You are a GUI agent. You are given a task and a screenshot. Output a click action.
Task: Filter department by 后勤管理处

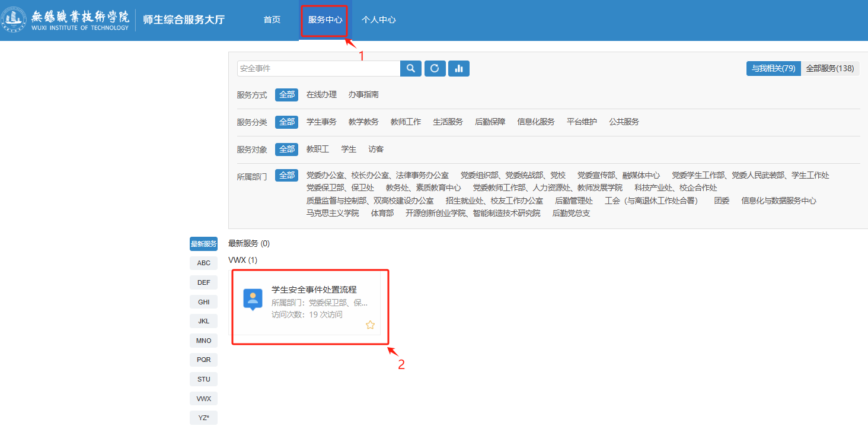coord(573,201)
